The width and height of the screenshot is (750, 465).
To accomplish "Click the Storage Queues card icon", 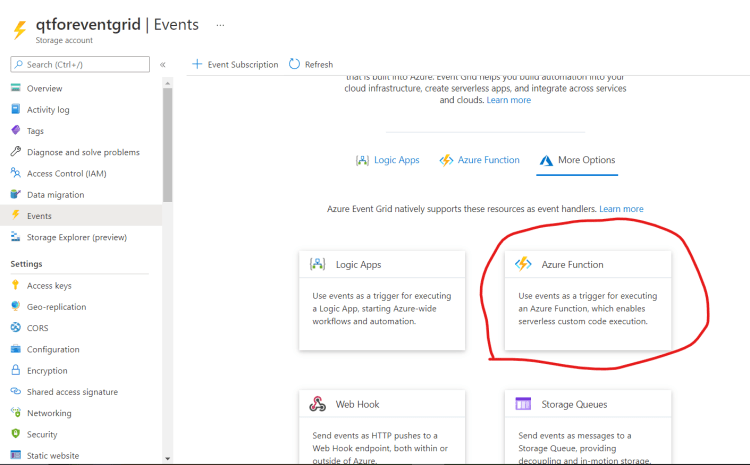I will click(523, 404).
